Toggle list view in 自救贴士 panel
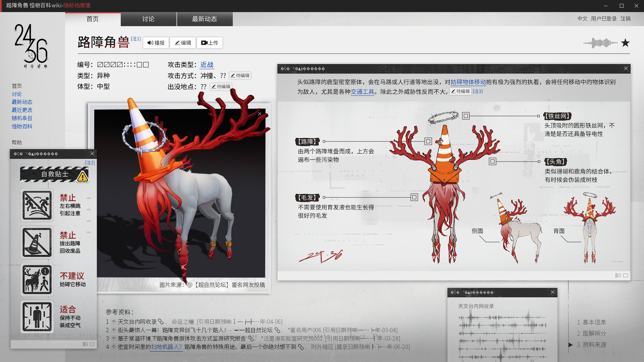 click(85, 344)
